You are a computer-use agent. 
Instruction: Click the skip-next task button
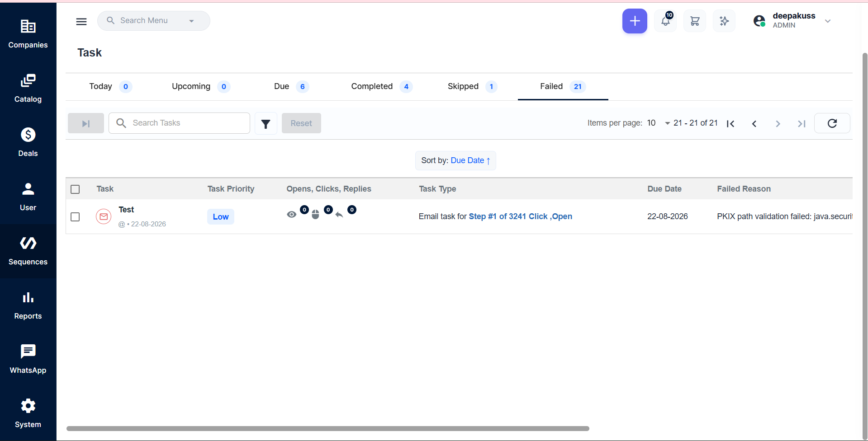click(x=86, y=123)
